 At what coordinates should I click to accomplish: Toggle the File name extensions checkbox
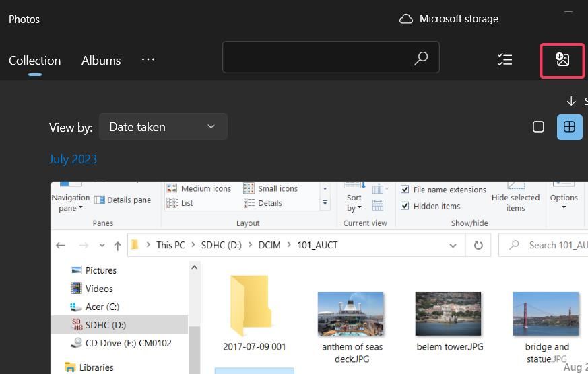(405, 190)
